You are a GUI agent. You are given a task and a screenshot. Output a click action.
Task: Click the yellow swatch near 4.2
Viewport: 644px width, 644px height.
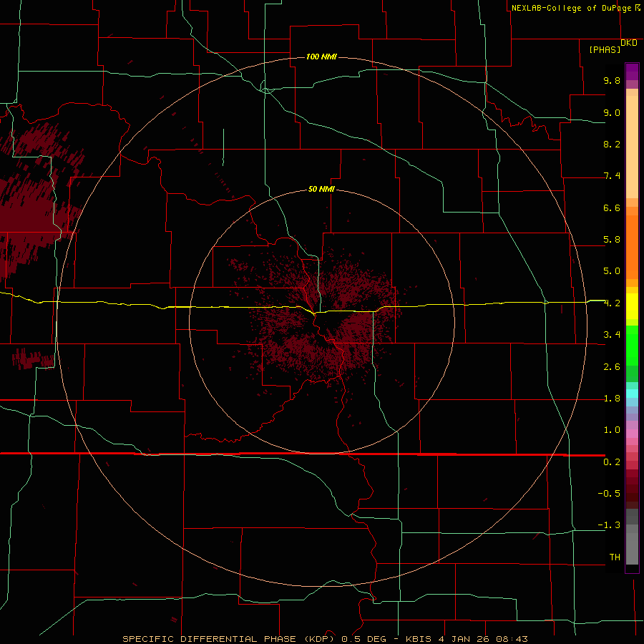click(632, 306)
